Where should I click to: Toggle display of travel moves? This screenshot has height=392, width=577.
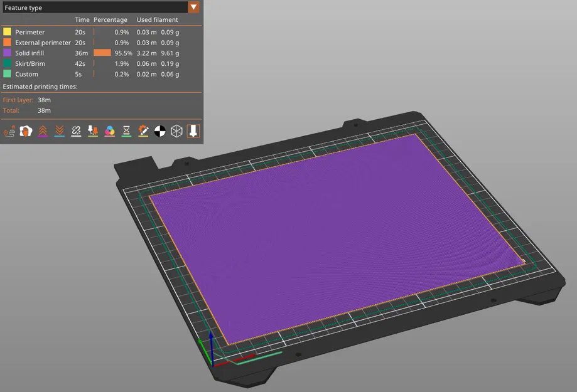(x=10, y=130)
